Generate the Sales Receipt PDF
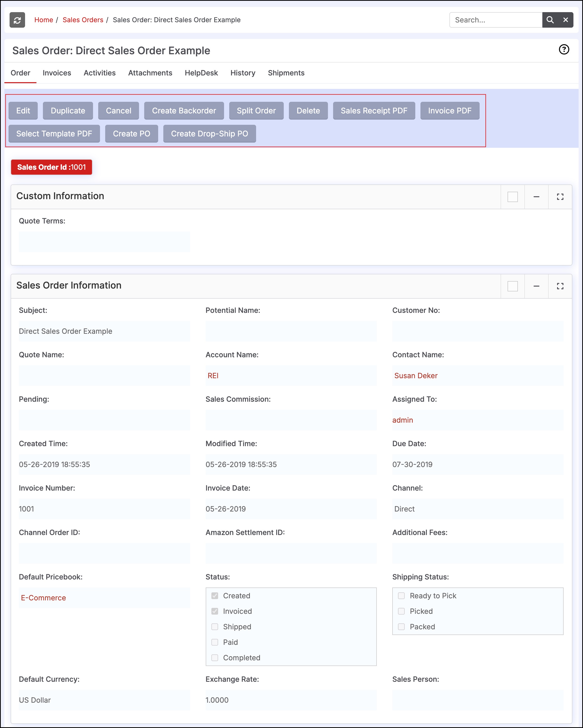Image resolution: width=583 pixels, height=728 pixels. coord(374,111)
